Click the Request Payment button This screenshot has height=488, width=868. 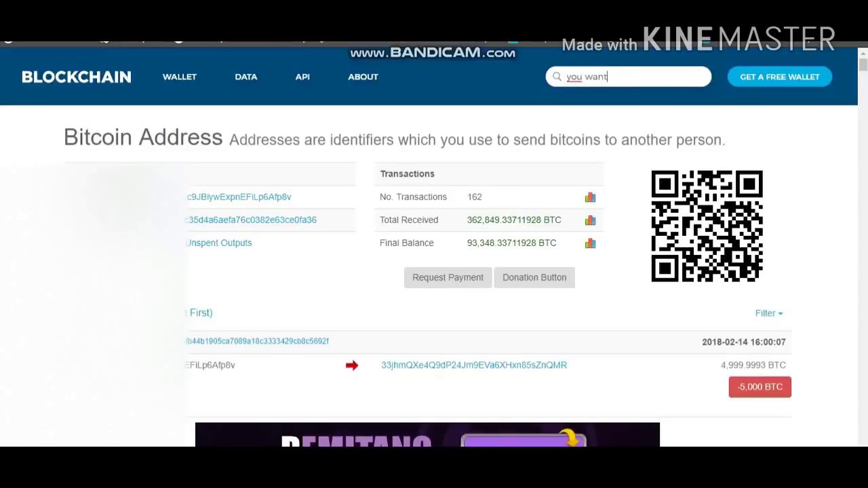point(448,277)
